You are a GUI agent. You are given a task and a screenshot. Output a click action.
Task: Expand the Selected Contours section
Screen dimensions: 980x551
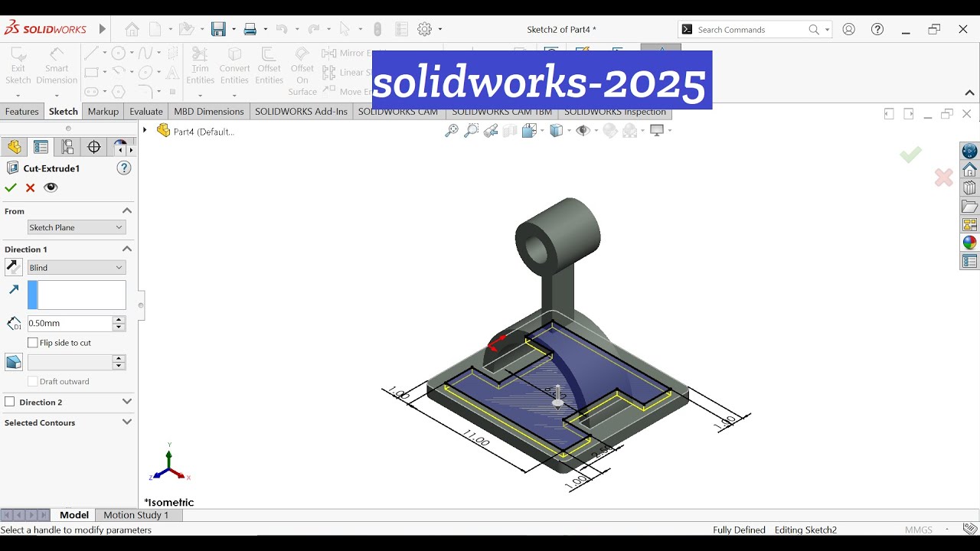pyautogui.click(x=127, y=421)
